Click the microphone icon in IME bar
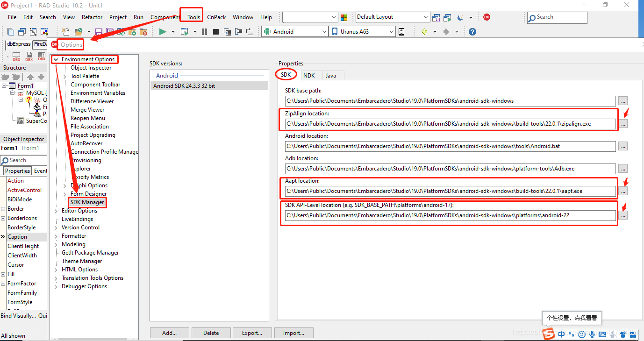Image resolution: width=644 pixels, height=341 pixels. pos(592,334)
